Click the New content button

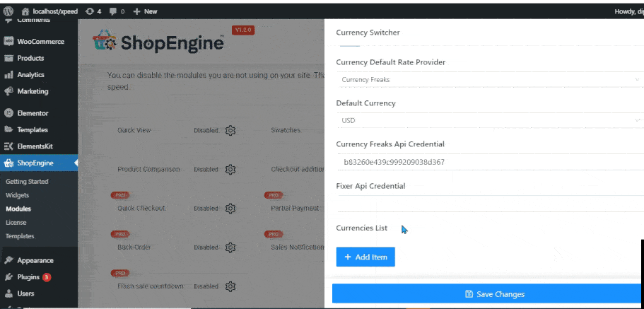(x=146, y=11)
